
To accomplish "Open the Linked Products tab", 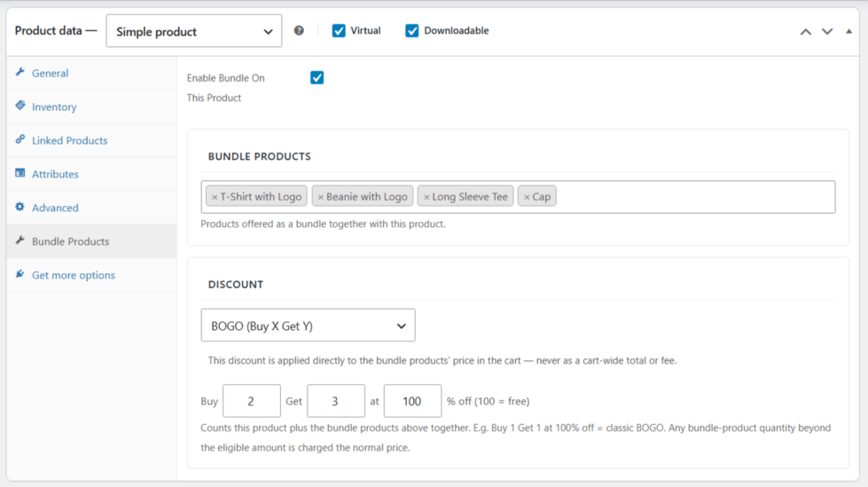I will click(92, 140).
